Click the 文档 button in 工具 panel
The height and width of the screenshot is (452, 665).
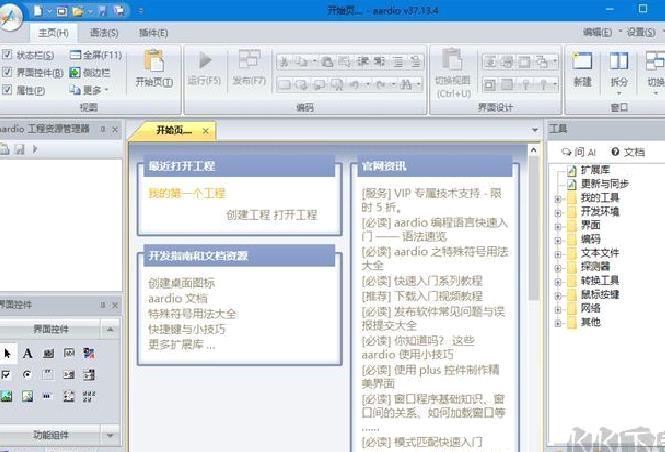click(x=629, y=152)
